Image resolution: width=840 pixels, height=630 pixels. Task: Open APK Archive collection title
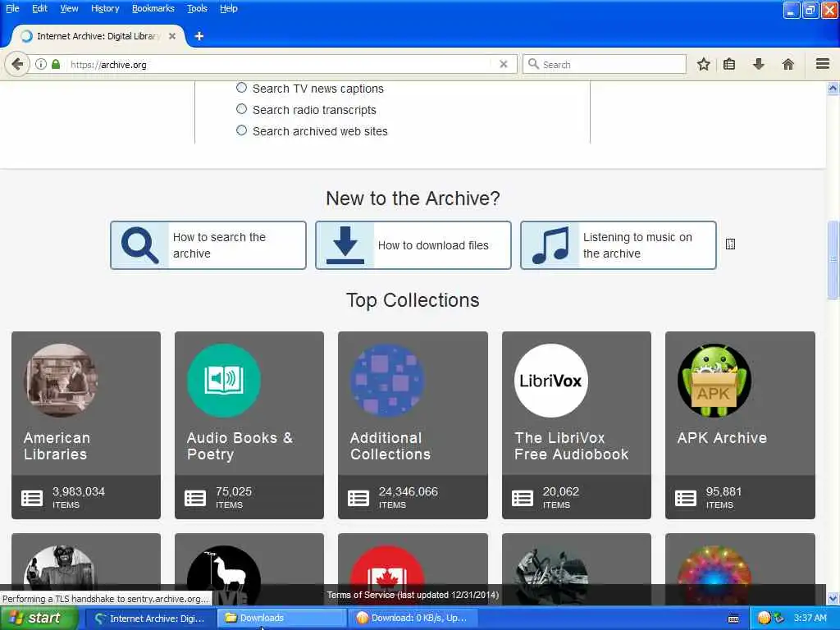tap(722, 438)
